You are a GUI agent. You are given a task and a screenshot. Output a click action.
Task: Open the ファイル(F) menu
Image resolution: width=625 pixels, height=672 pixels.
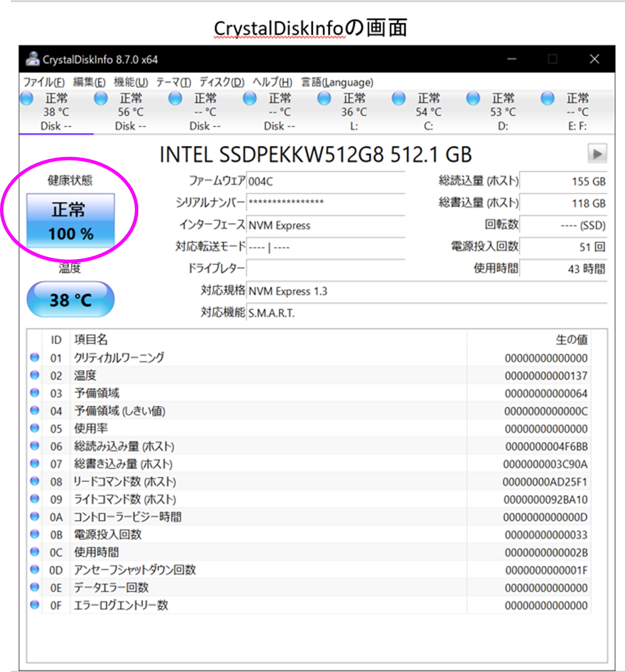[x=44, y=82]
